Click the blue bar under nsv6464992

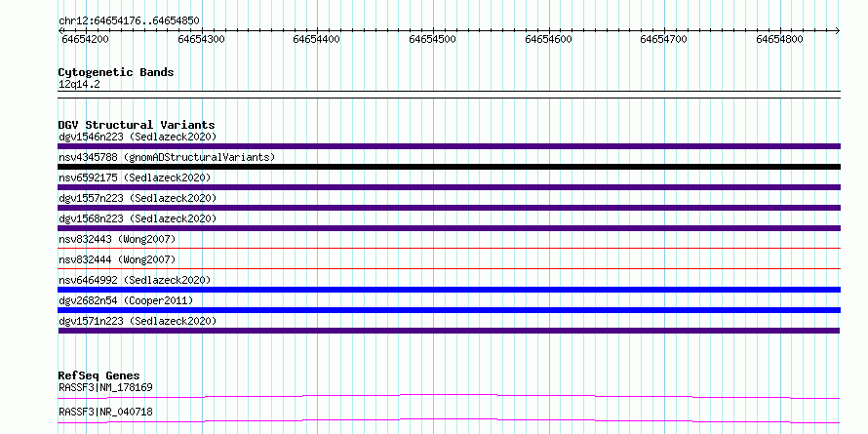(x=449, y=290)
